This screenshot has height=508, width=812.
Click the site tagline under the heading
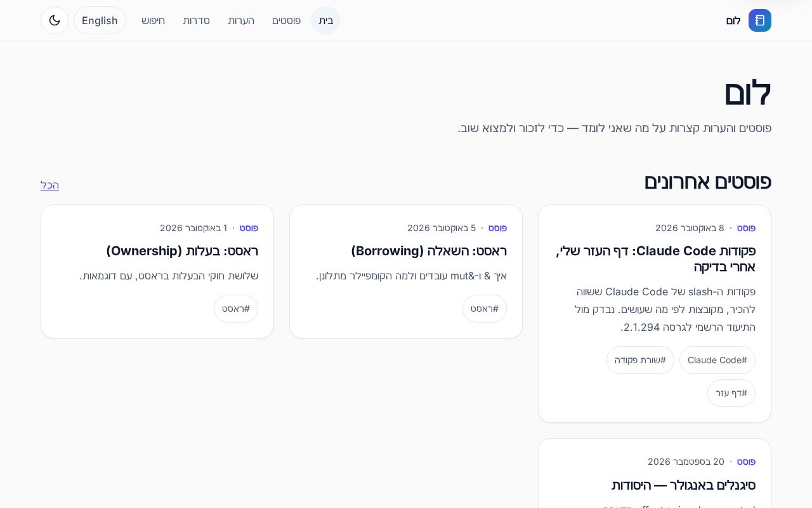tap(615, 128)
